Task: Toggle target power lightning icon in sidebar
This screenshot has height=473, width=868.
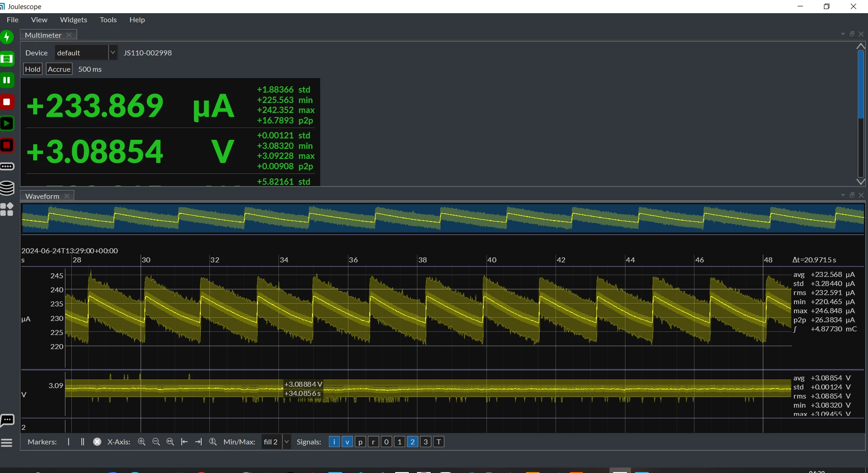Action: click(x=7, y=37)
